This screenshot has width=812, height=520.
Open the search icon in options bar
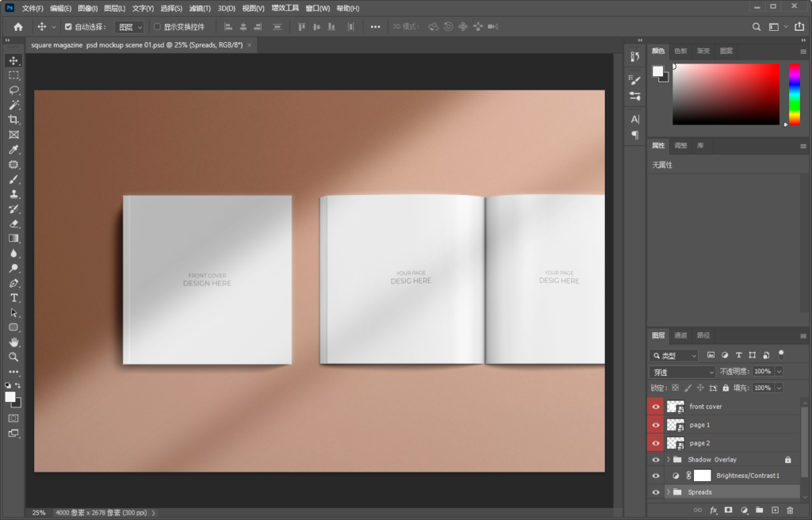pyautogui.click(x=756, y=27)
